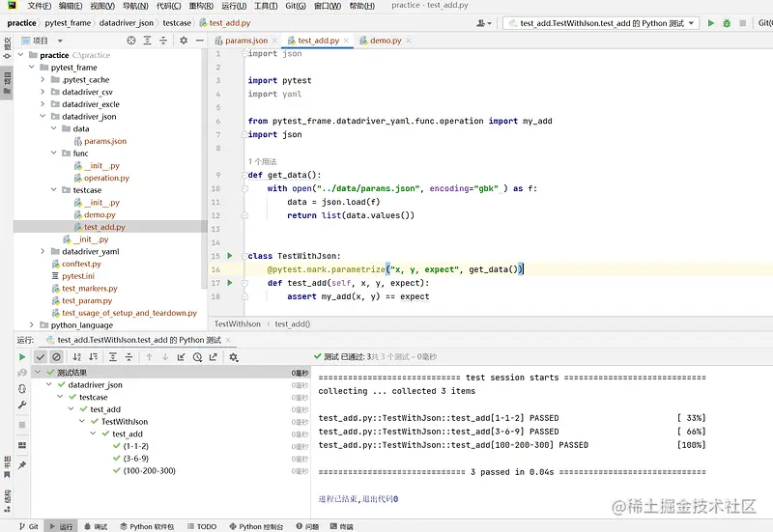Hide the project tool window
Viewport: 773px width, 532px height.
199,41
